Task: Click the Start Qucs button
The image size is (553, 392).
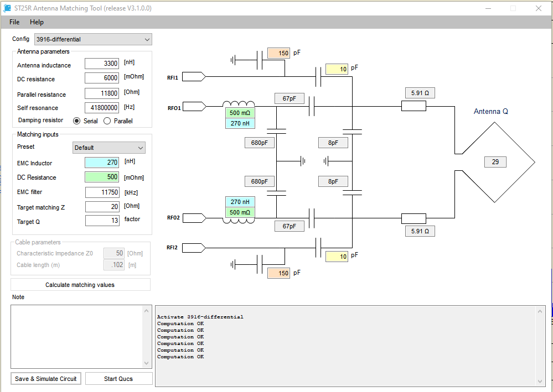Action: pyautogui.click(x=118, y=379)
